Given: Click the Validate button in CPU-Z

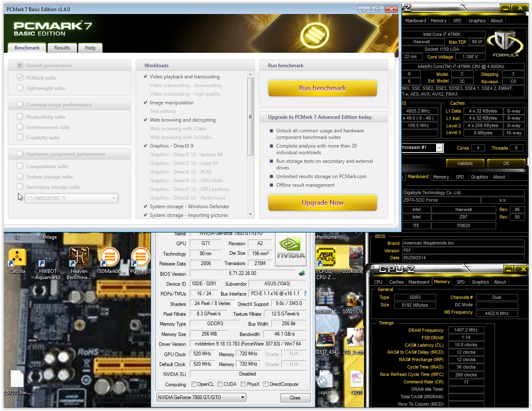Looking at the screenshot, I should point(465,163).
